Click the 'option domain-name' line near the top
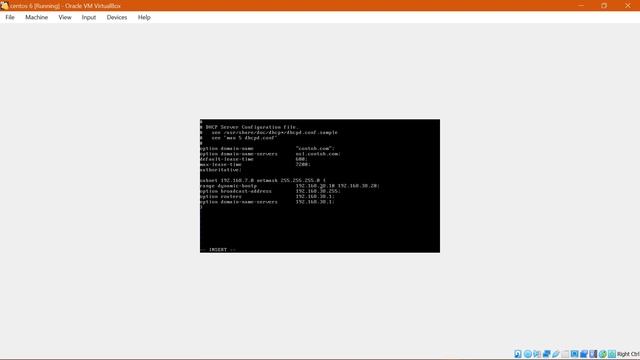 (x=267, y=148)
